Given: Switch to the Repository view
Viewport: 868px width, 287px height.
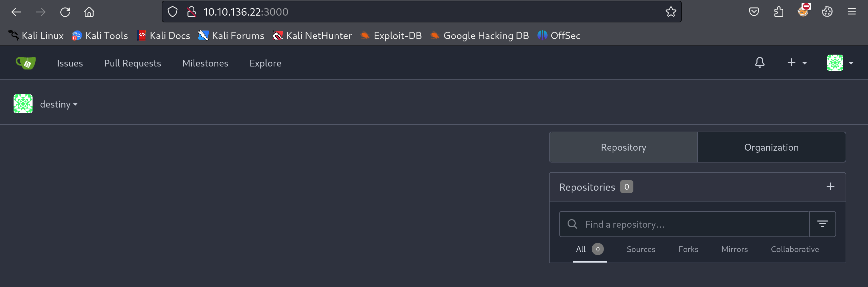Looking at the screenshot, I should coord(623,147).
